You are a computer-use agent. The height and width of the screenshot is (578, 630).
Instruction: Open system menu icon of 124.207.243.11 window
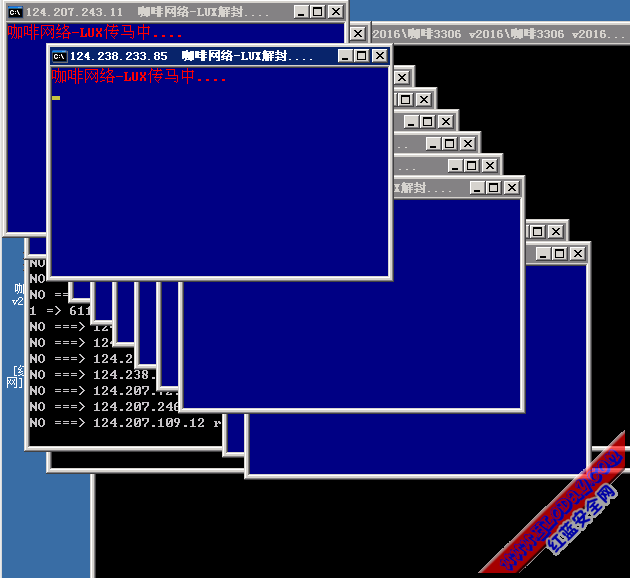(15, 12)
